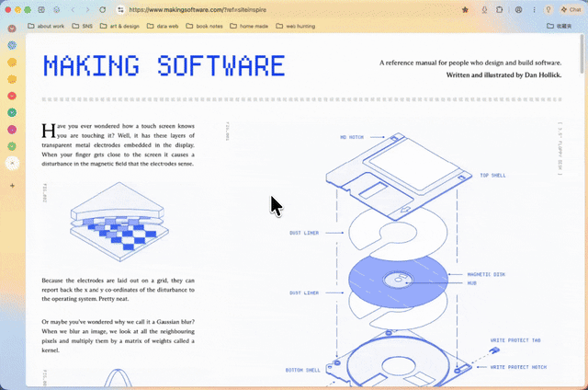Image resolution: width=588 pixels, height=390 pixels.
Task: Switch to the pink-magenta sidebar tab
Action: 12,130
